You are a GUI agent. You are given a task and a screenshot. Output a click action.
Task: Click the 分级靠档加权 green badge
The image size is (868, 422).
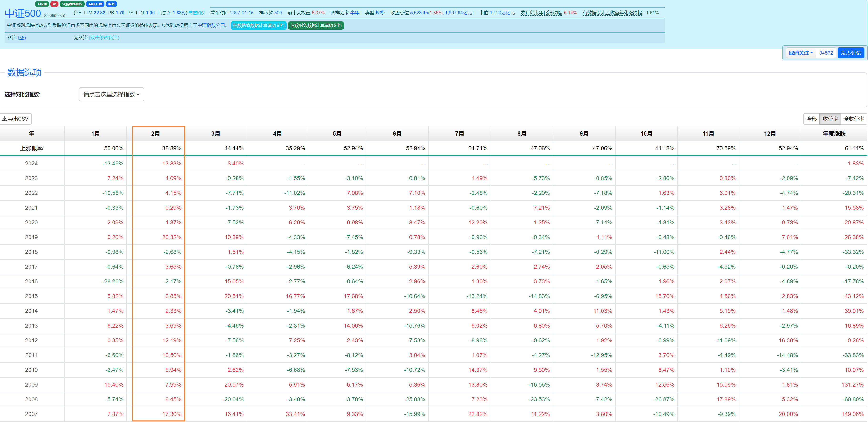72,4
